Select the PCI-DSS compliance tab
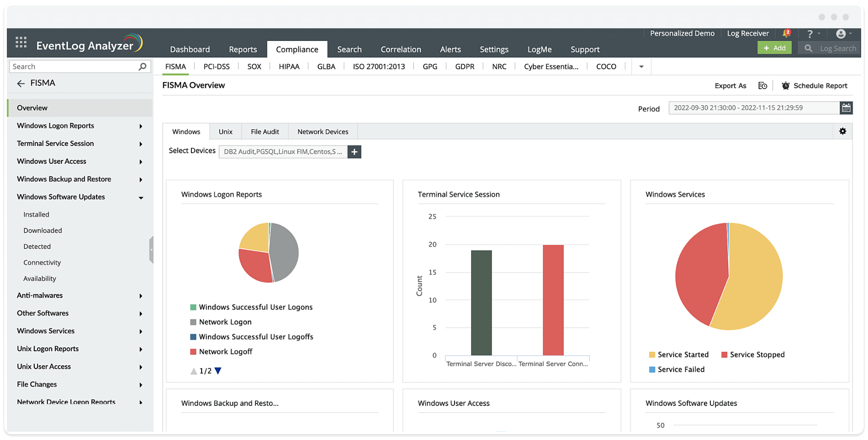 217,67
